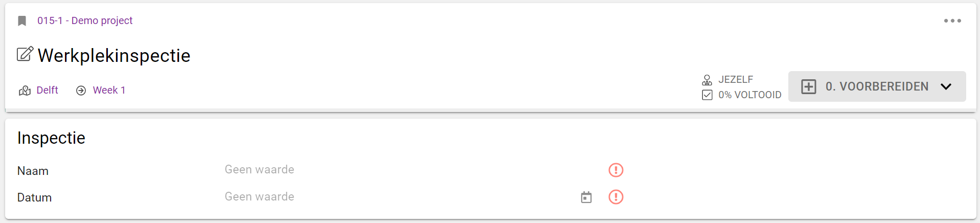This screenshot has width=980, height=223.
Task: Open the three-dot more options menu
Action: click(x=952, y=21)
